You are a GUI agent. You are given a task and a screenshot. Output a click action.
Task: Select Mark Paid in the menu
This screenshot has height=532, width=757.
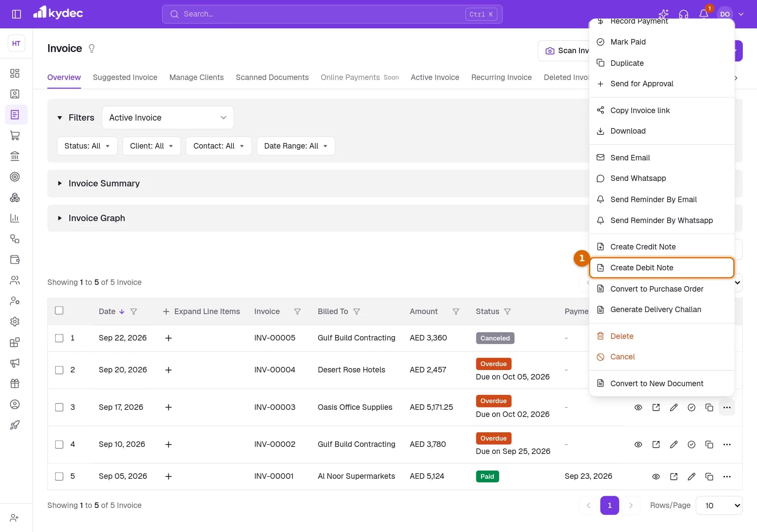tap(662, 42)
